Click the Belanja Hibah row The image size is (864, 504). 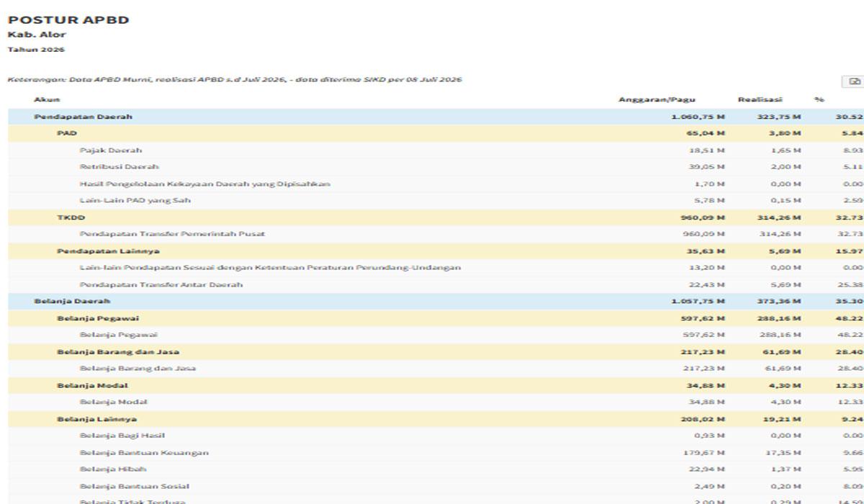[436, 469]
